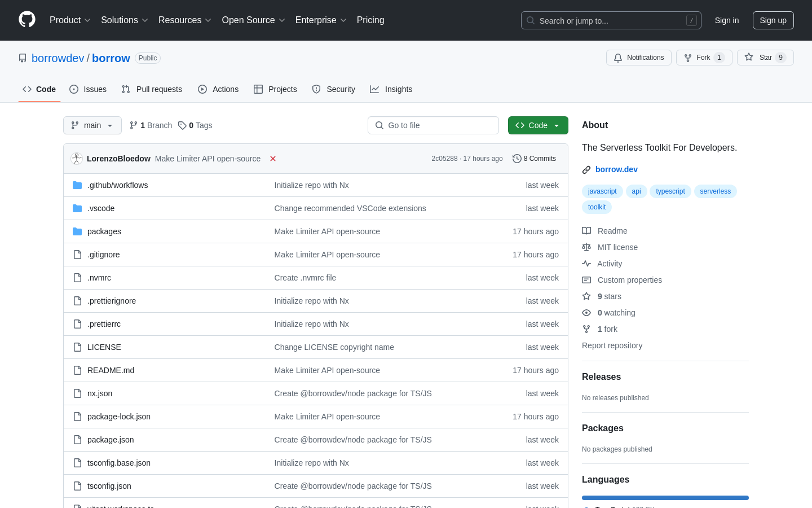Expand the Resources menu
The width and height of the screenshot is (812, 508).
pyautogui.click(x=185, y=20)
